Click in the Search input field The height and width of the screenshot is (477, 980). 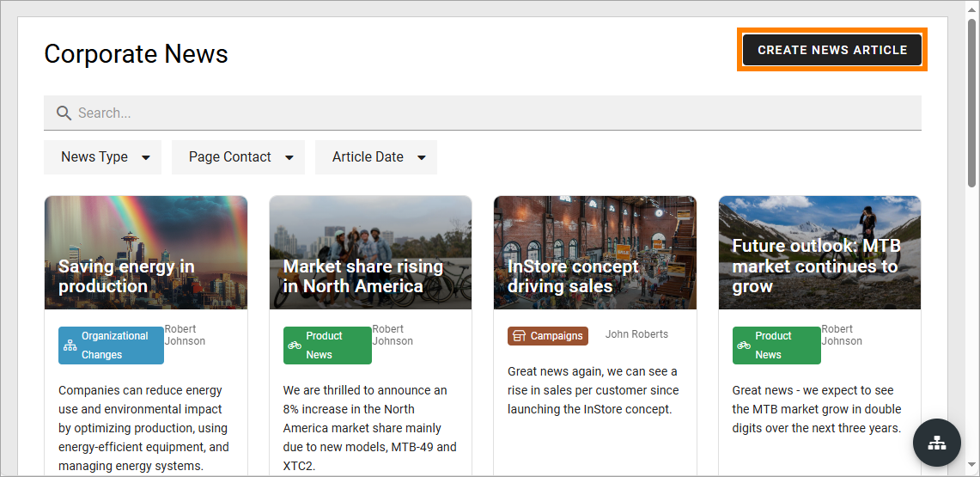coord(483,113)
